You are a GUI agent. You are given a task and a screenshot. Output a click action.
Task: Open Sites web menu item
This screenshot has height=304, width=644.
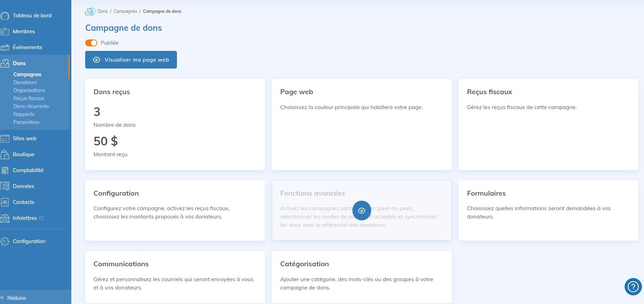pyautogui.click(x=25, y=138)
